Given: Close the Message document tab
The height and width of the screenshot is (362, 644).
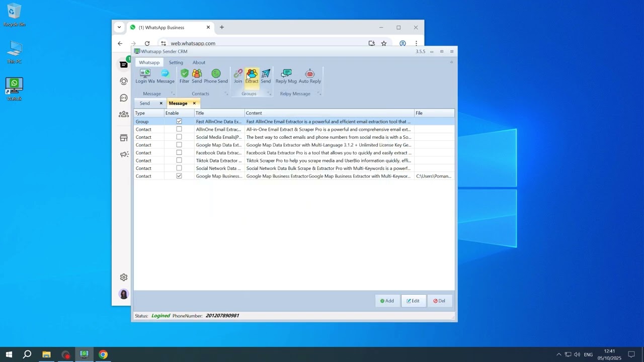Looking at the screenshot, I should pyautogui.click(x=194, y=103).
